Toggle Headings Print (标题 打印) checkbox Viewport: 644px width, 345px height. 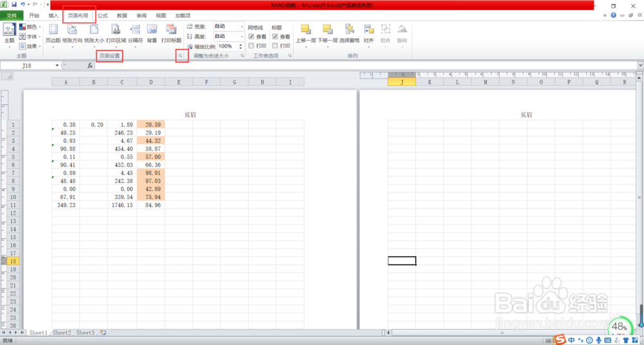275,46
